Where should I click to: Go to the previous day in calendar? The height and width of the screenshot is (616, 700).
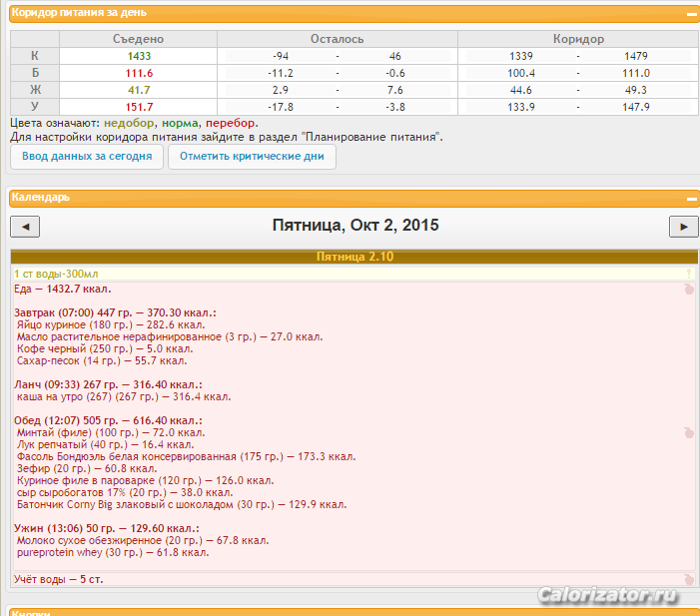24,227
